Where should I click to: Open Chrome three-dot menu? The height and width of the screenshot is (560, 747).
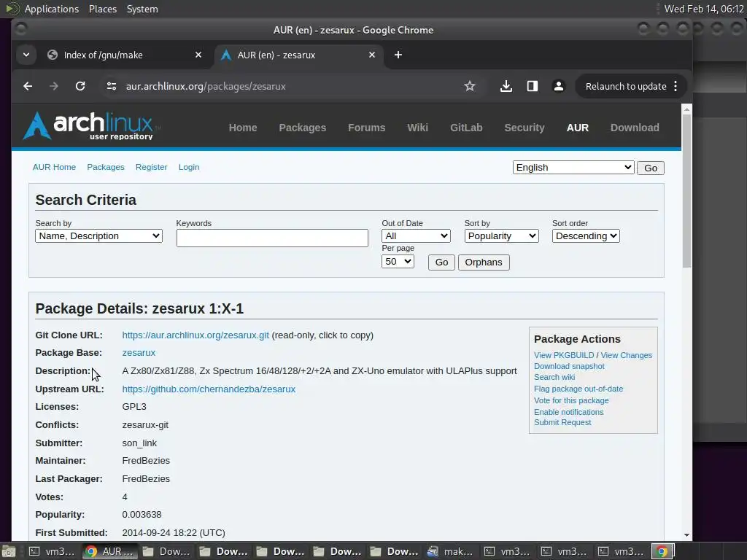click(676, 86)
